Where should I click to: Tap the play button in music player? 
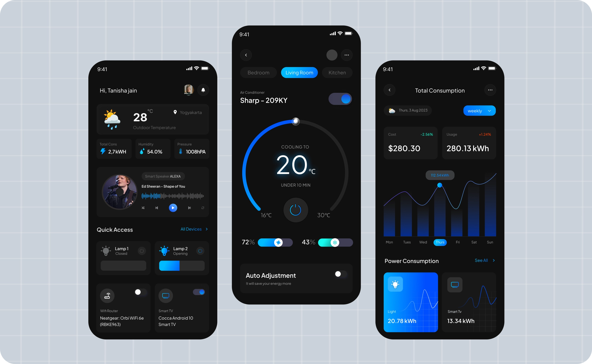point(173,207)
